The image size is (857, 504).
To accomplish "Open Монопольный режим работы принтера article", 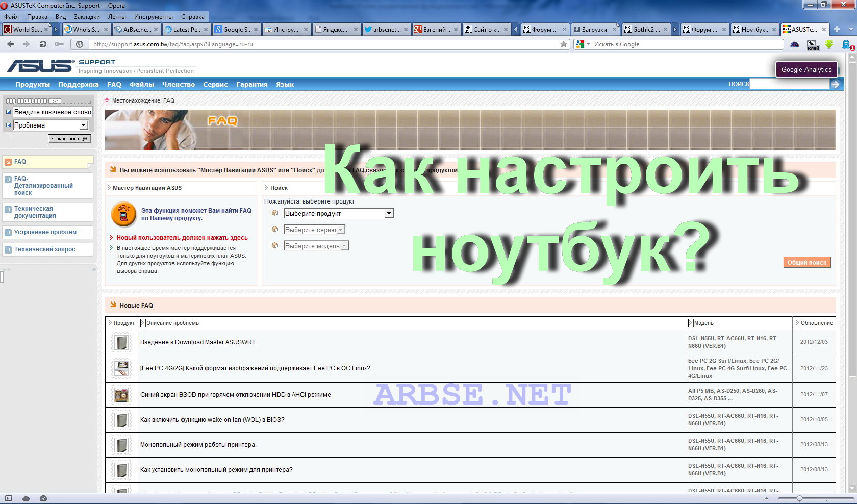I will [x=198, y=445].
